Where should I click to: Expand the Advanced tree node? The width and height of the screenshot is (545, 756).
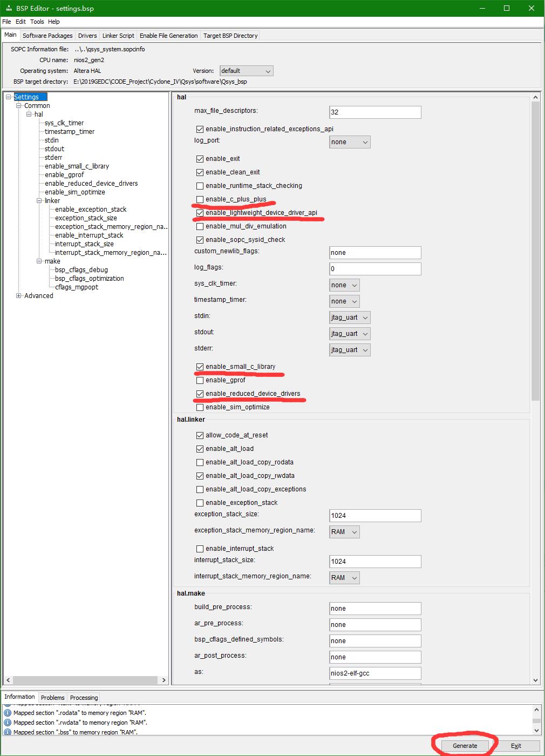(x=19, y=296)
